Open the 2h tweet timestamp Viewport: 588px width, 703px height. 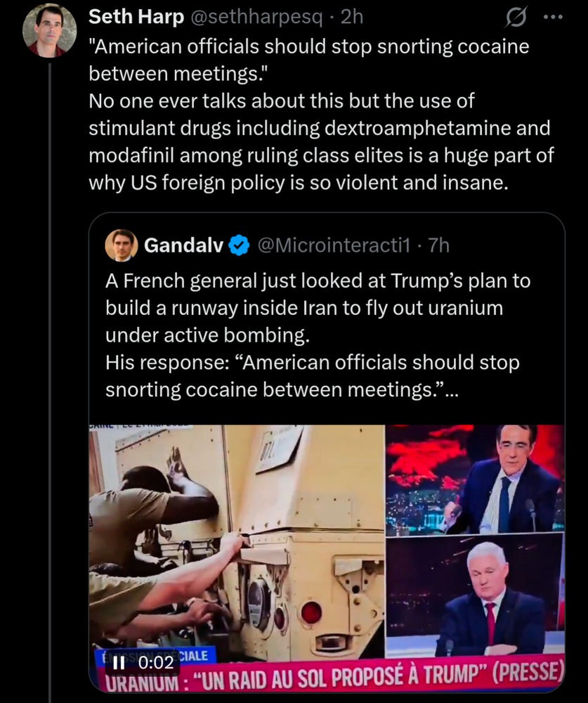click(351, 18)
